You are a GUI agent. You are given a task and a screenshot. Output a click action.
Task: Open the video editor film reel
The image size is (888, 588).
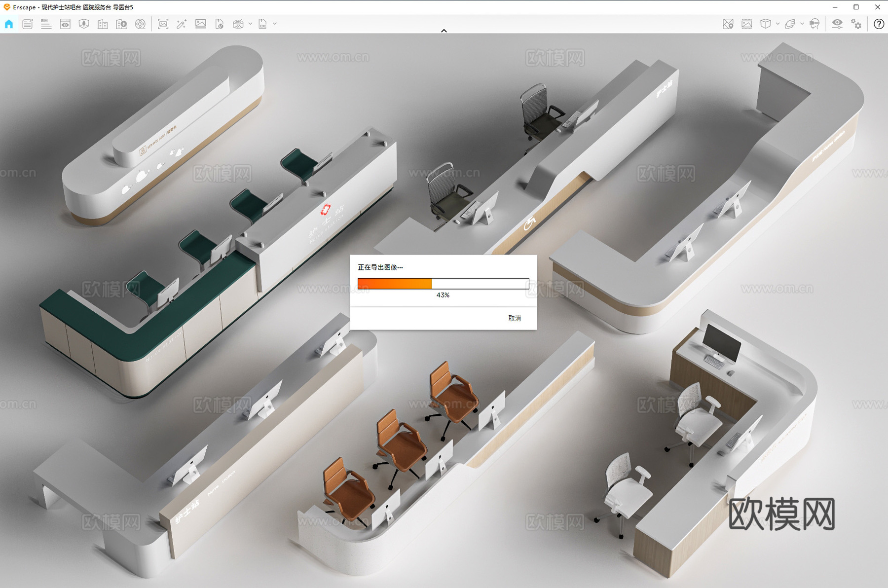tap(140, 24)
